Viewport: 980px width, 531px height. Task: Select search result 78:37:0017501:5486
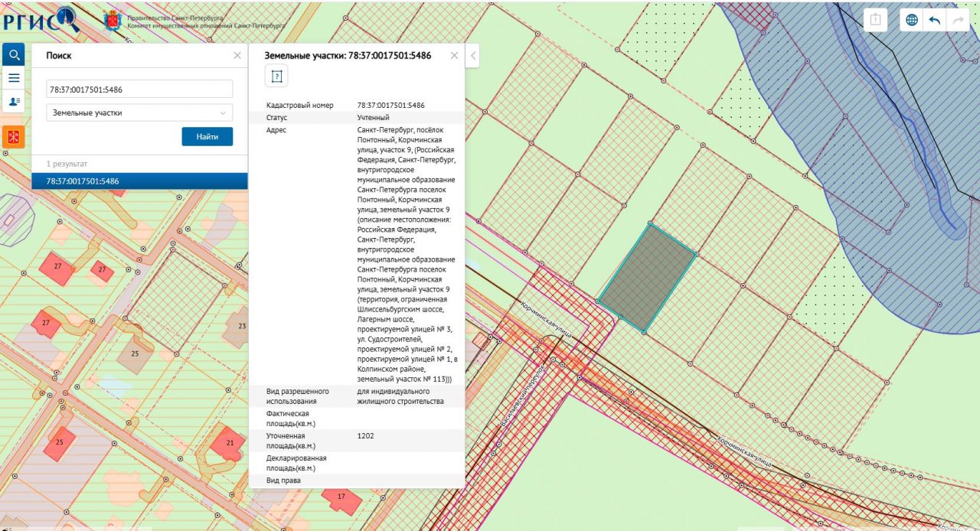click(x=139, y=181)
